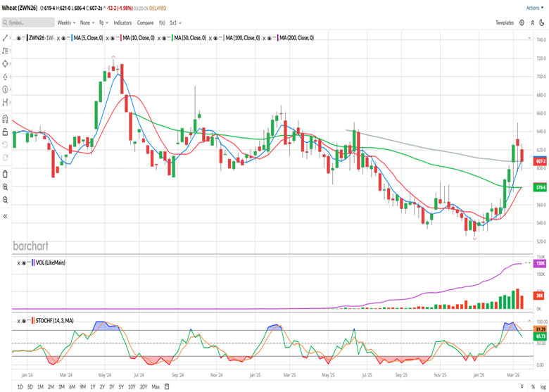Select the shapes drawing tool
Screen dimensions: 549x392
pyautogui.click(x=5, y=64)
